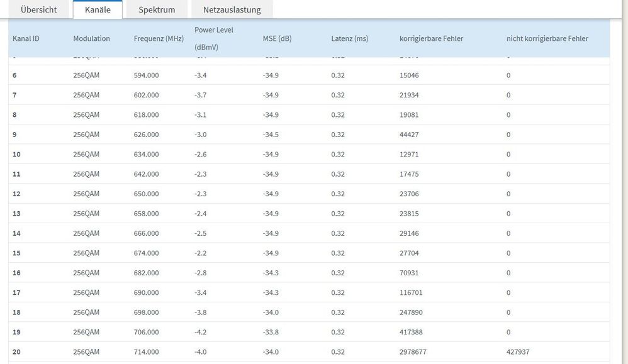The image size is (628, 364).
Task: Click the 650.000 frequency cell
Action: 146,194
